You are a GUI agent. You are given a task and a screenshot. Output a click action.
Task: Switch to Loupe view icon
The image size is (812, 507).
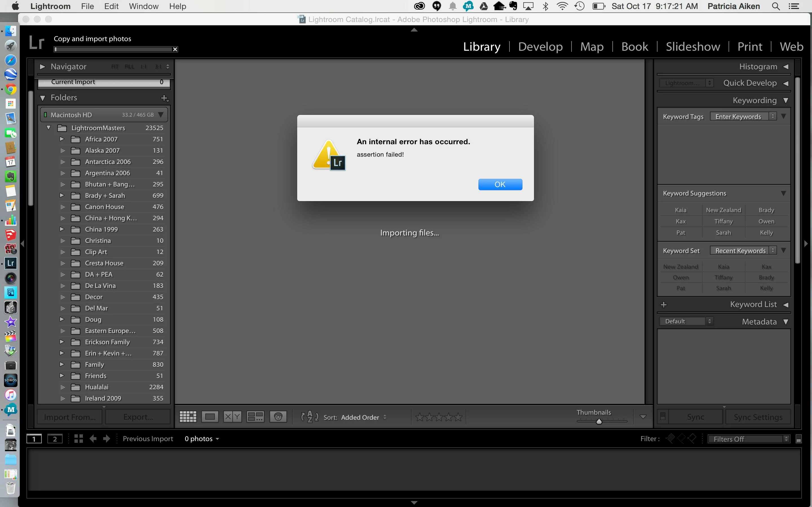point(210,417)
